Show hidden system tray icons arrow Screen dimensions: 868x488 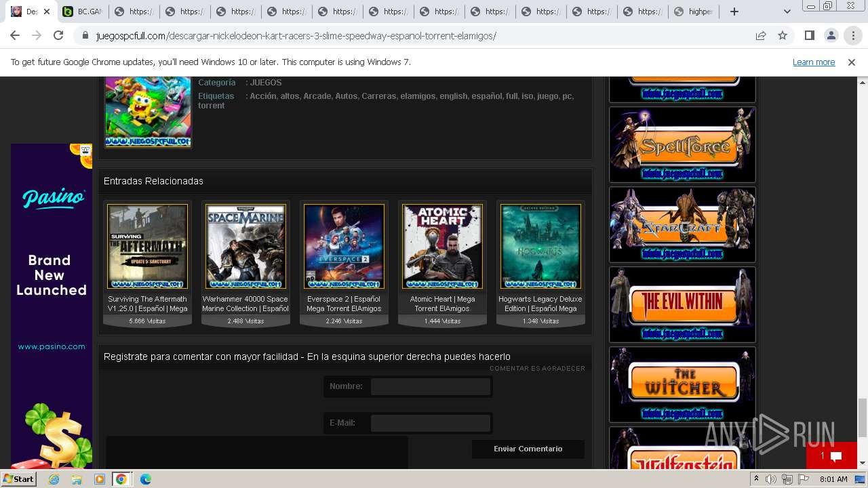click(756, 479)
